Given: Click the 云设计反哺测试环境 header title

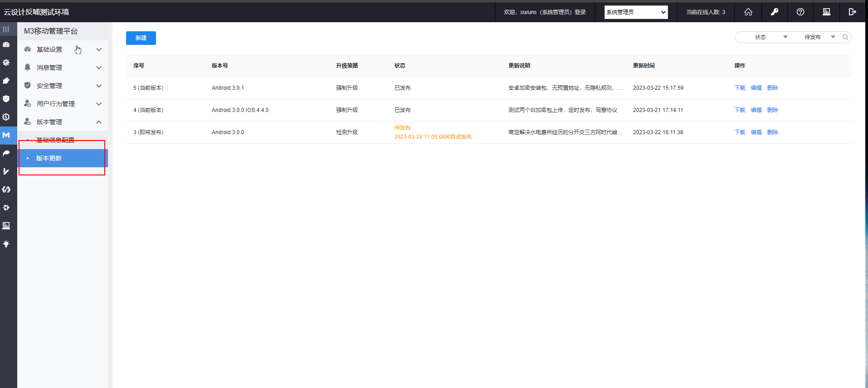Looking at the screenshot, I should pos(36,12).
